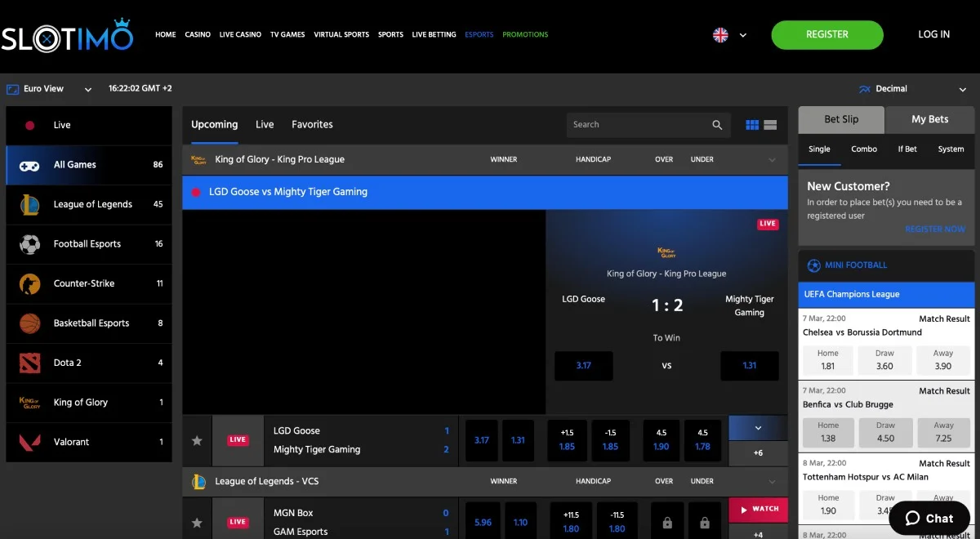The width and height of the screenshot is (980, 539).
Task: Bet on Benfica Draw odds 4.50
Action: [x=885, y=432]
